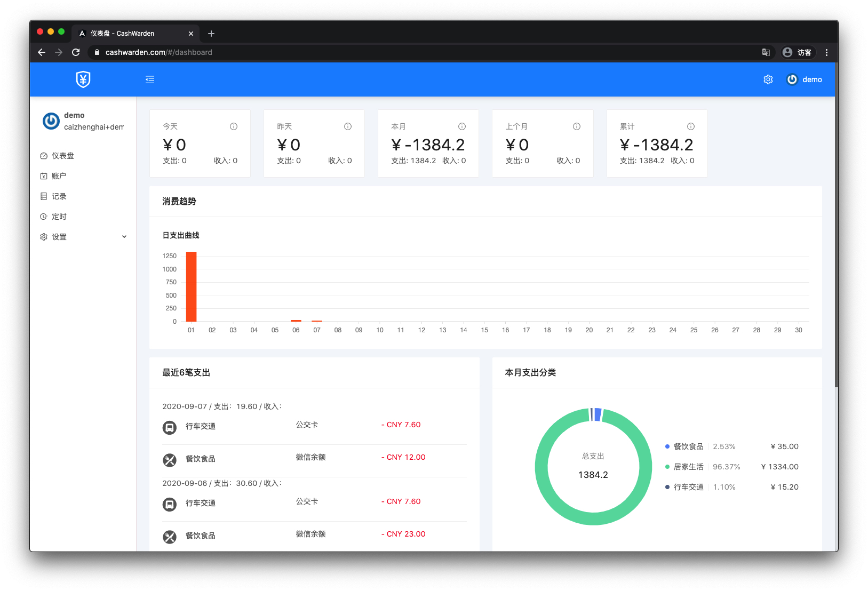The width and height of the screenshot is (868, 591).
Task: Open a new browser tab
Action: click(211, 34)
